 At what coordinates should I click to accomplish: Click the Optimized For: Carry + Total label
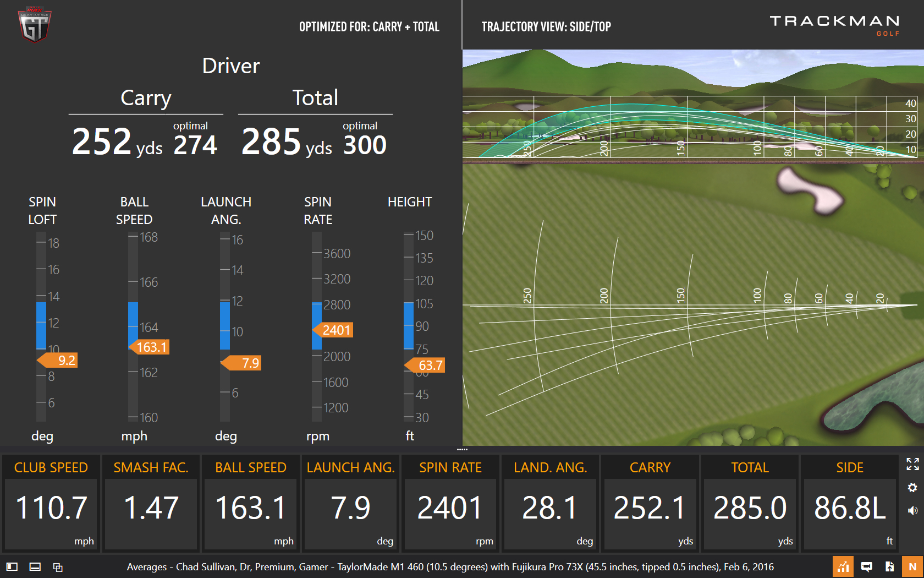pyautogui.click(x=369, y=26)
